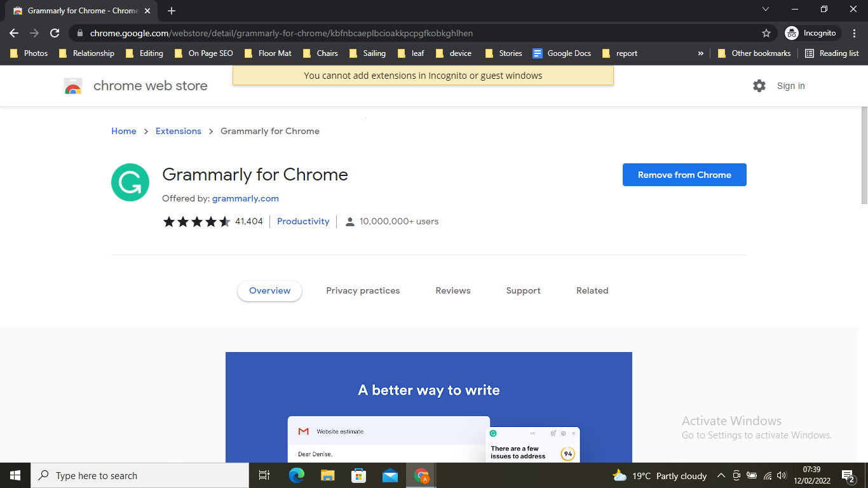This screenshot has height=488, width=868.
Task: Open the On Page SEO bookmark folder
Action: (x=203, y=53)
